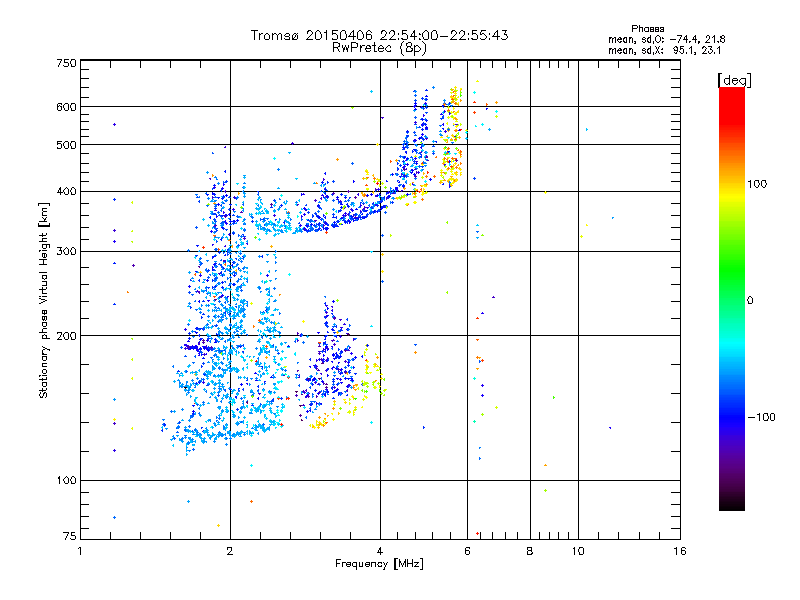Click the colorbar tick label '100'

[757, 184]
